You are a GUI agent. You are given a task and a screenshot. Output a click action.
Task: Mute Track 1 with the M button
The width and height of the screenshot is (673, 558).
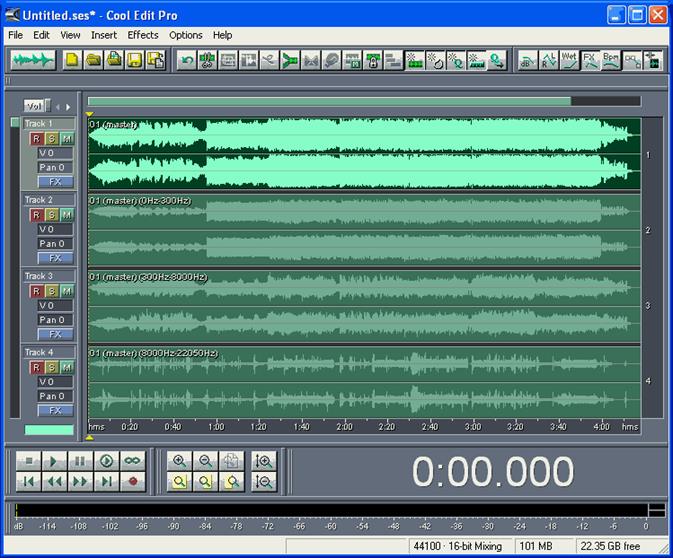point(66,138)
